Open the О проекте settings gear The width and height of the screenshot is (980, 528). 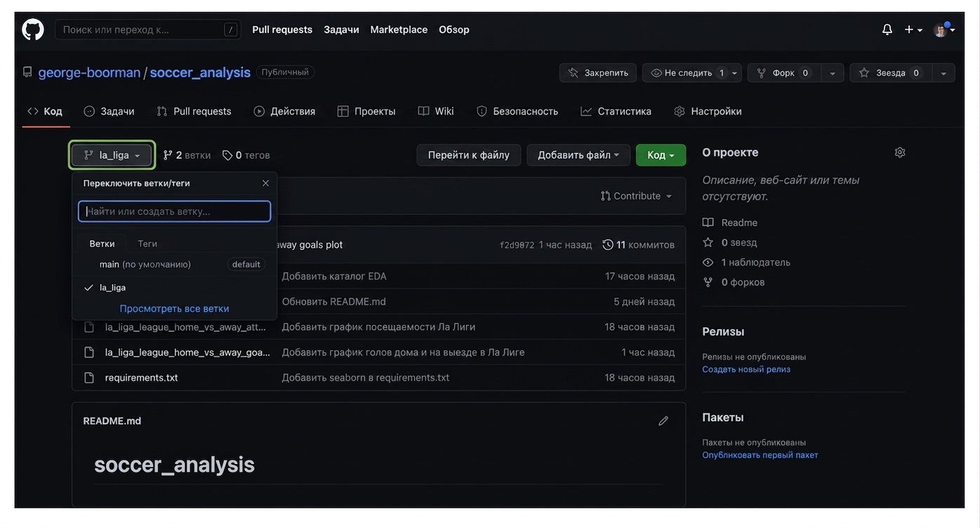pyautogui.click(x=900, y=152)
